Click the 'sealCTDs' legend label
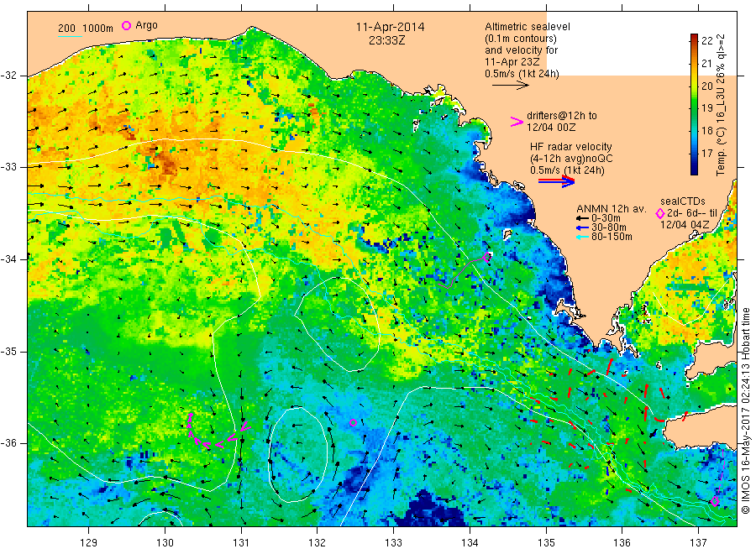The width and height of the screenshot is (756, 554). (683, 201)
